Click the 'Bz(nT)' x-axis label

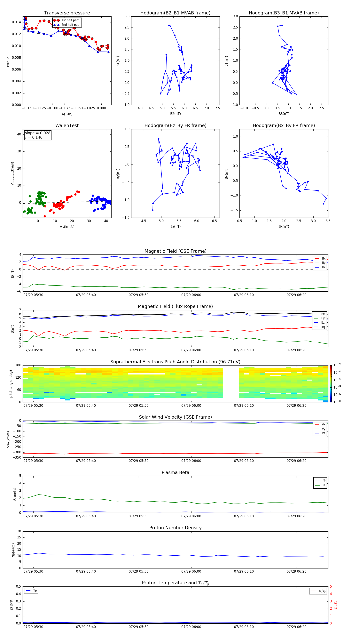pyautogui.click(x=175, y=227)
